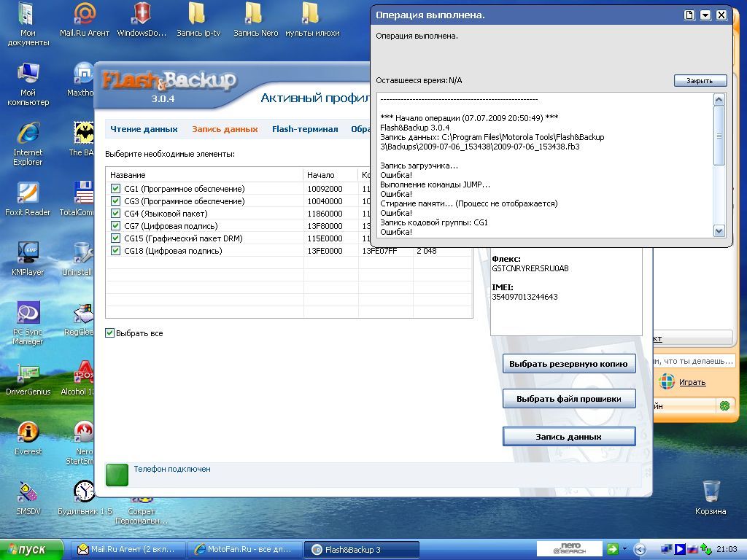Click the green arrow Nero Search button
This screenshot has height=560, width=747.
tap(612, 549)
